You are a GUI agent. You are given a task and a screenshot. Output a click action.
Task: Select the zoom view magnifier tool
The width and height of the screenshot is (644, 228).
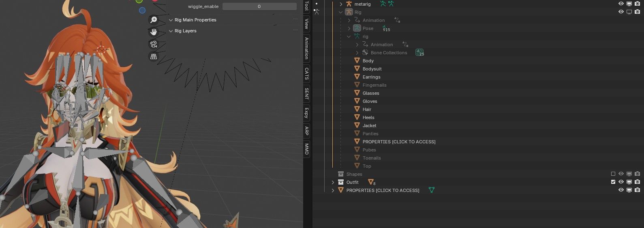[x=154, y=19]
